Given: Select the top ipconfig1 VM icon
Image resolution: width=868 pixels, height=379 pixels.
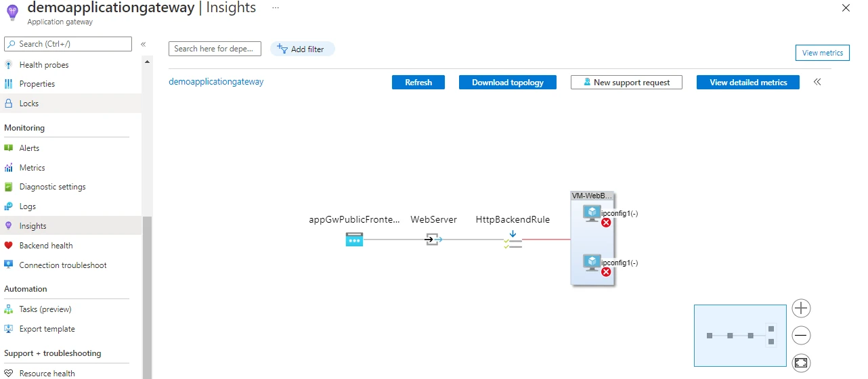Looking at the screenshot, I should coord(592,214).
